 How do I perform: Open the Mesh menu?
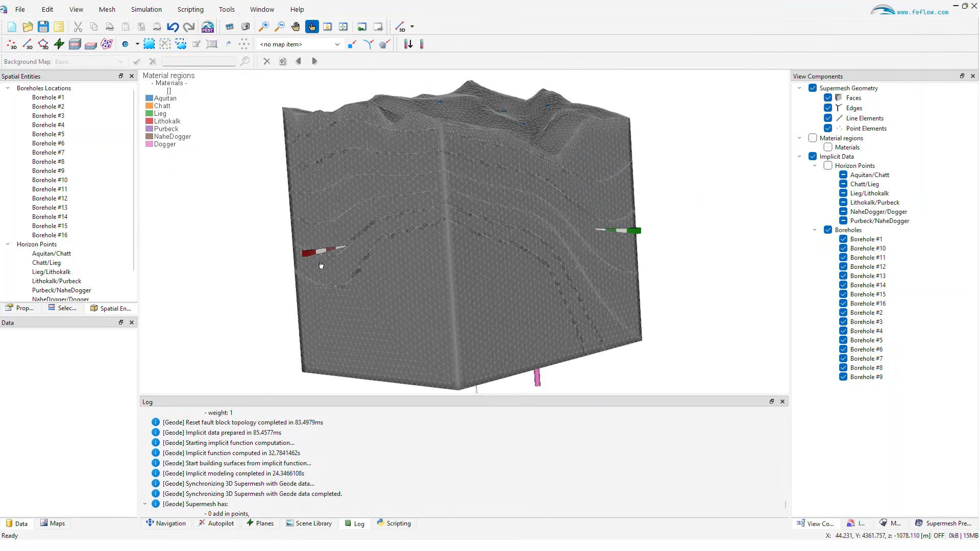click(107, 10)
